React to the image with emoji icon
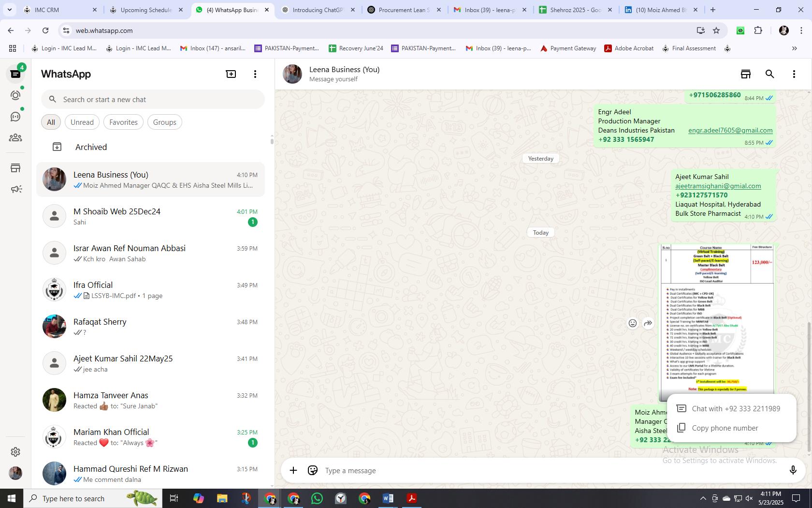Screen dimensions: 812x508 [x=632, y=323]
